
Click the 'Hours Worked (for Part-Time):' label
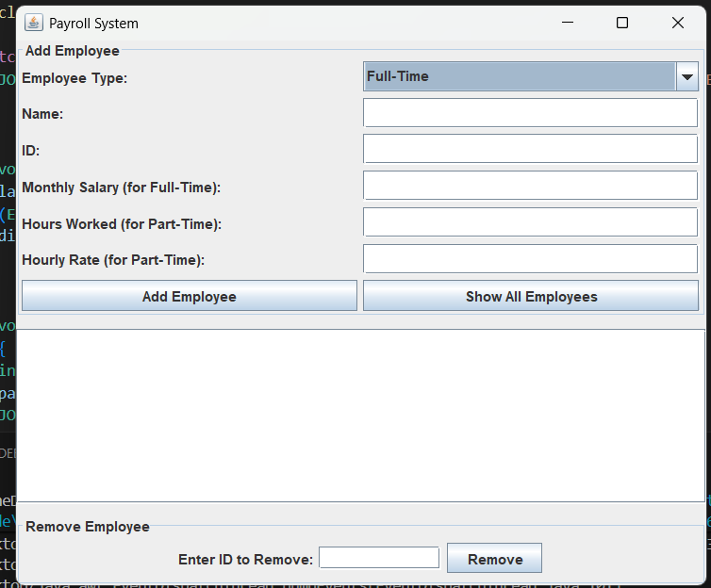(x=122, y=224)
